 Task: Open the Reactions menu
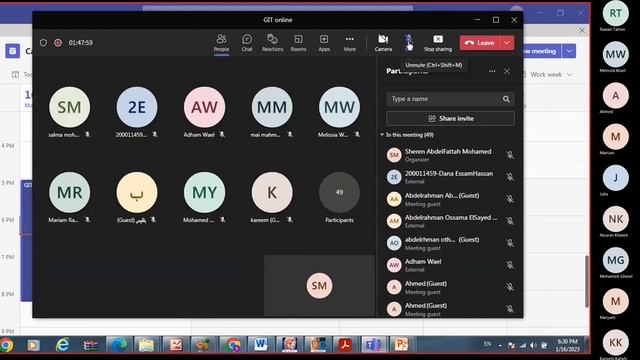[x=272, y=43]
